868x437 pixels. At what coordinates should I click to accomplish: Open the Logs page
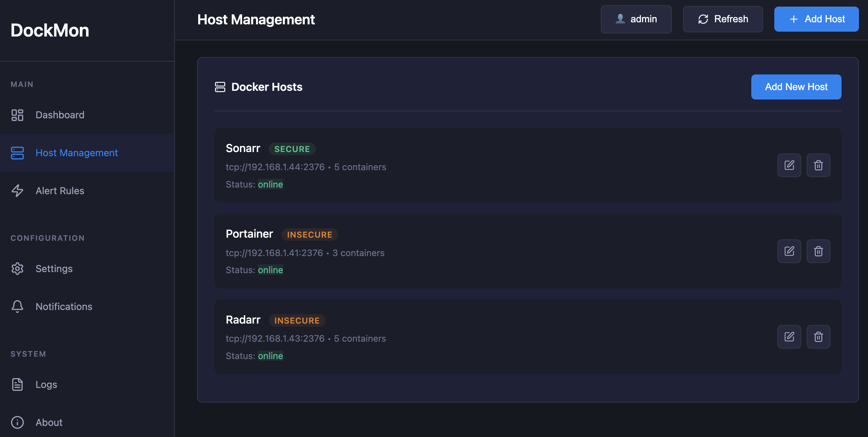(x=46, y=384)
